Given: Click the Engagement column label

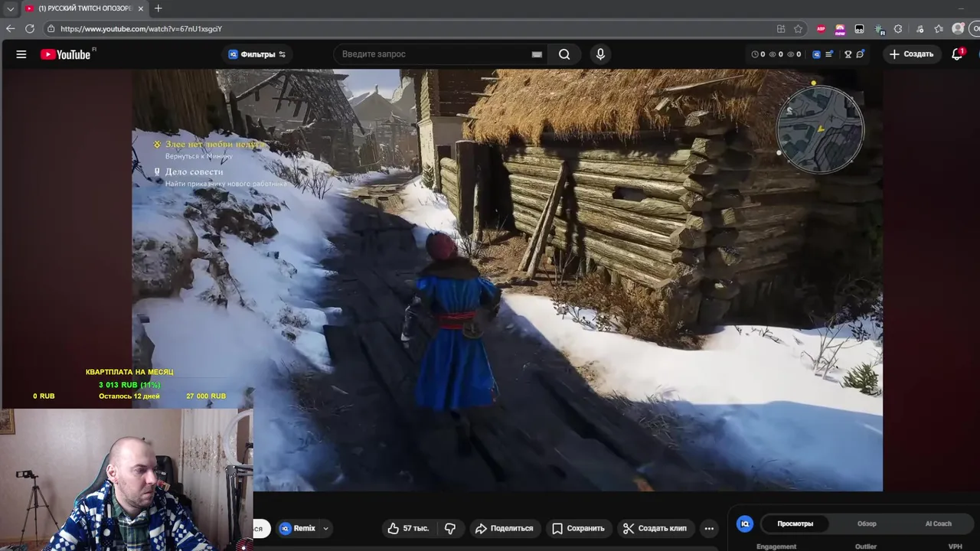Looking at the screenshot, I should 776,546.
